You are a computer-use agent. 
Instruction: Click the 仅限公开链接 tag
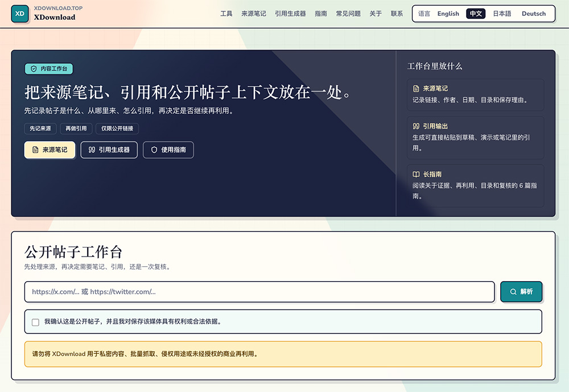117,129
